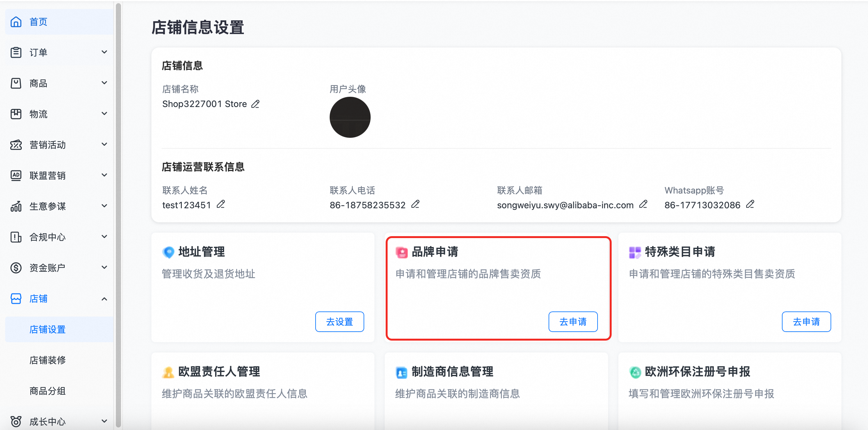
Task: Click 去申请 button under 品牌申请
Action: pos(573,322)
